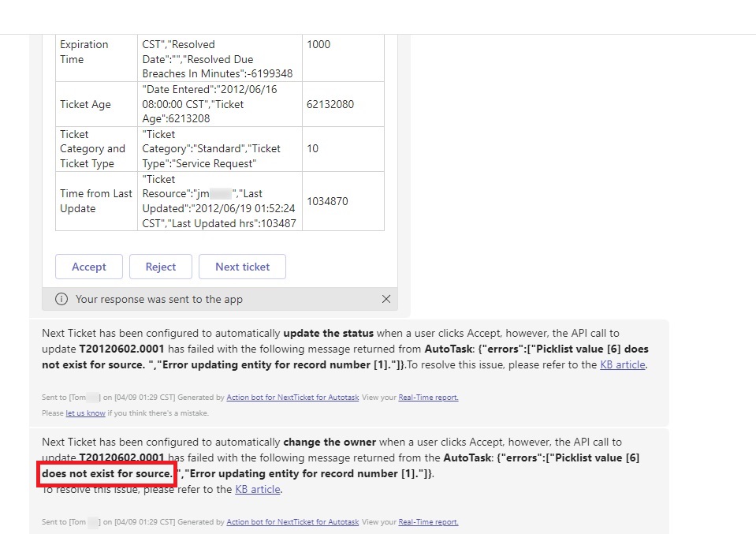Select the Time from Last Update label
The width and height of the screenshot is (756, 534).
(96, 201)
